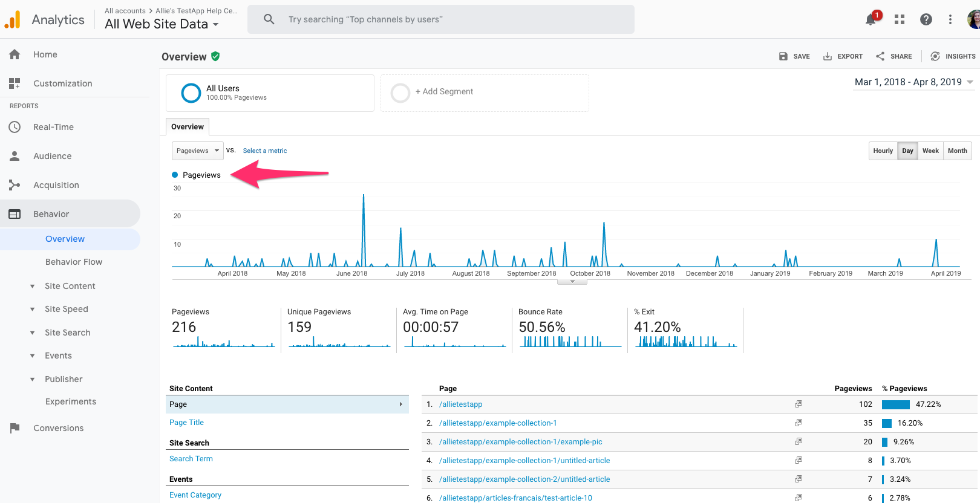Go to Audience reports
The height and width of the screenshot is (503, 980).
pyautogui.click(x=53, y=156)
